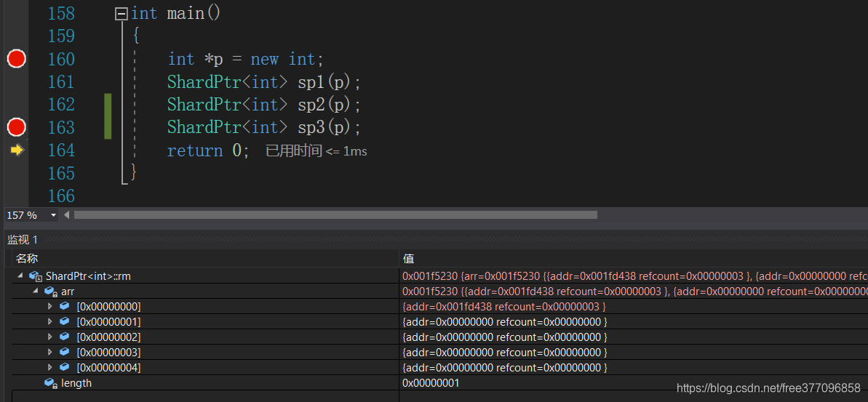Click the cube icon for [0x00000003]
This screenshot has height=402, width=868.
point(65,352)
